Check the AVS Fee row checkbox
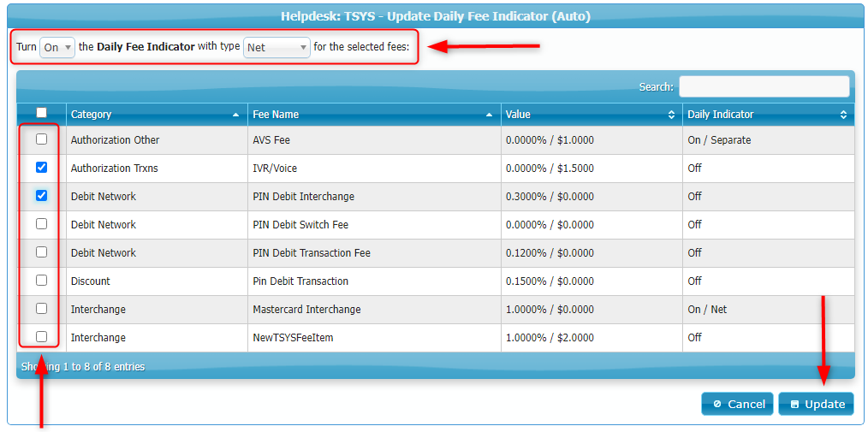 click(41, 139)
